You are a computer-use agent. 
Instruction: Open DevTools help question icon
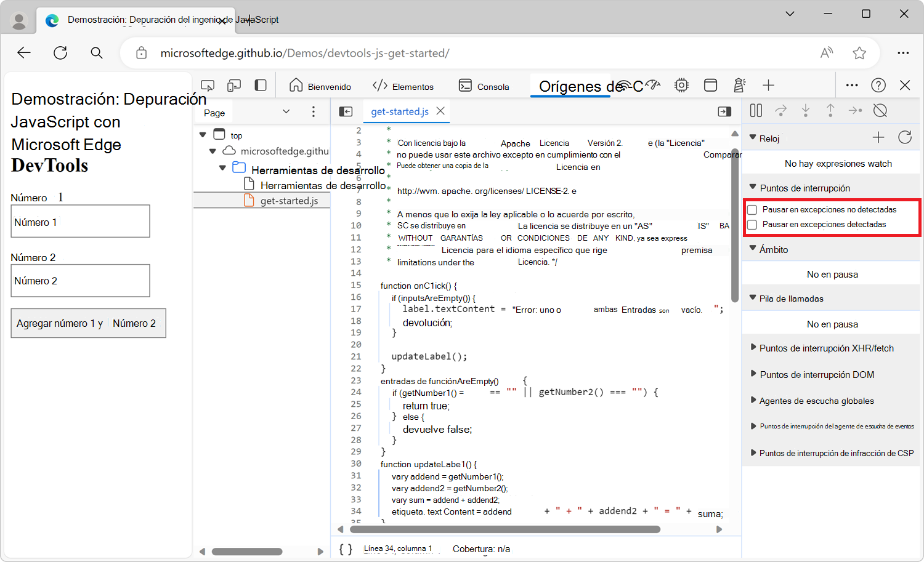pyautogui.click(x=878, y=86)
